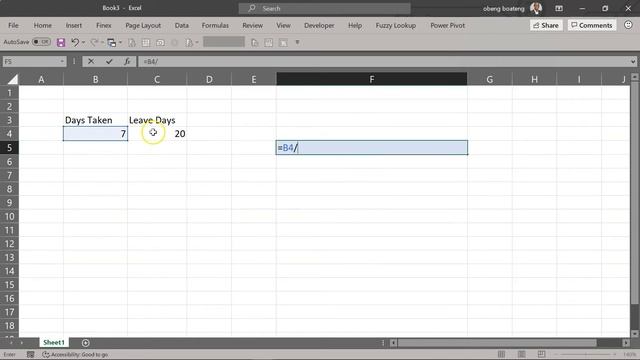
Task: Click the macro record status bar icon
Action: pyautogui.click(x=31, y=354)
